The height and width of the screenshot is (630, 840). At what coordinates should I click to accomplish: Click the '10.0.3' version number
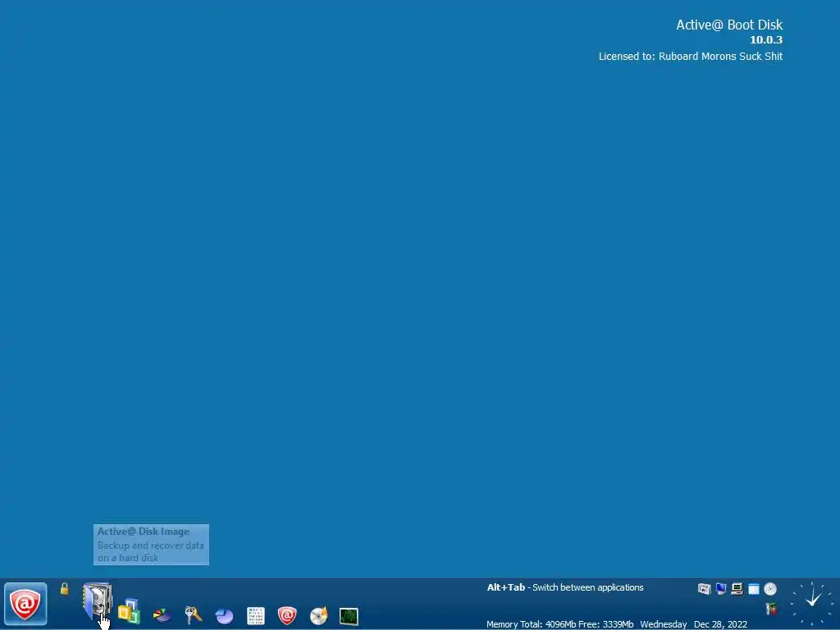(x=766, y=39)
